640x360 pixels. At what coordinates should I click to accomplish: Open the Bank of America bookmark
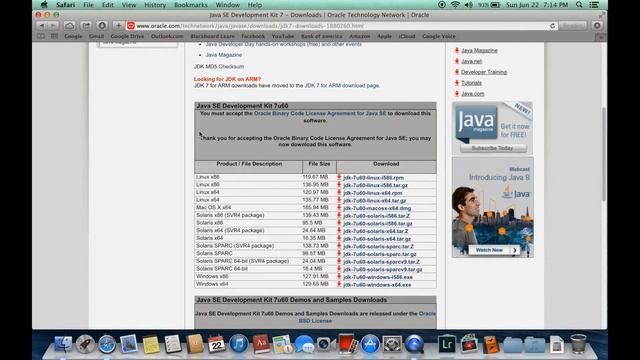click(322, 36)
